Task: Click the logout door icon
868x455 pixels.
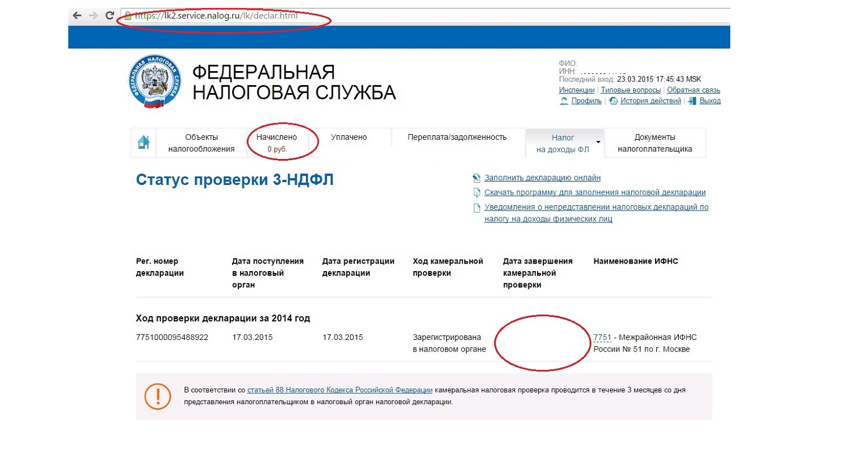Action: pyautogui.click(x=693, y=101)
